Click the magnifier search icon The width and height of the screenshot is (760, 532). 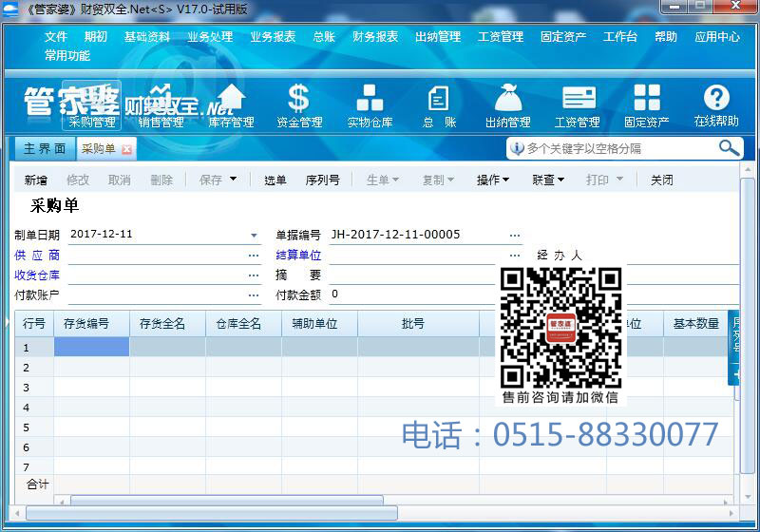(729, 148)
